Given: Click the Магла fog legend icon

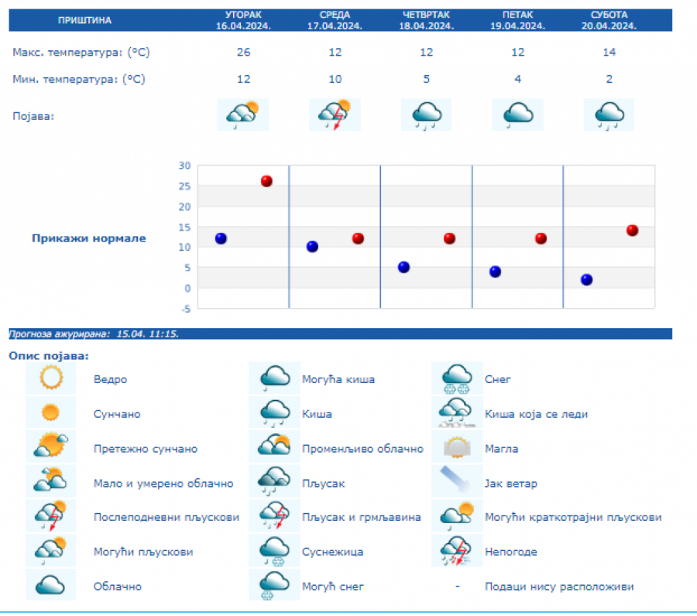Looking at the screenshot, I should coord(457,448).
